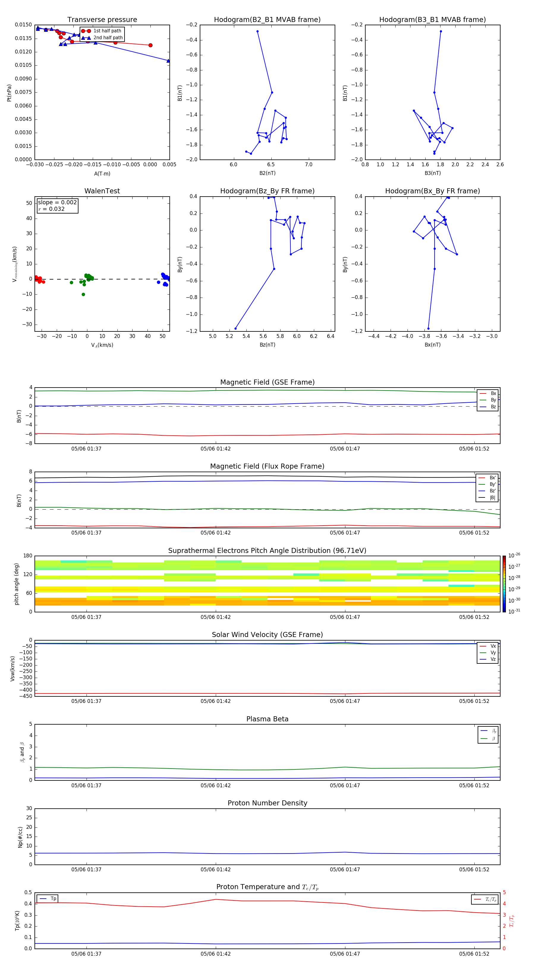Select the 'Vx' entry in velocity legend
The width and height of the screenshot is (535, 980).
click(488, 646)
